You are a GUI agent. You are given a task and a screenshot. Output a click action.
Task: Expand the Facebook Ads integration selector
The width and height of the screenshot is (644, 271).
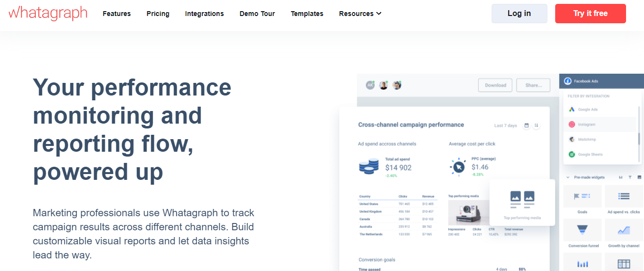click(x=602, y=81)
